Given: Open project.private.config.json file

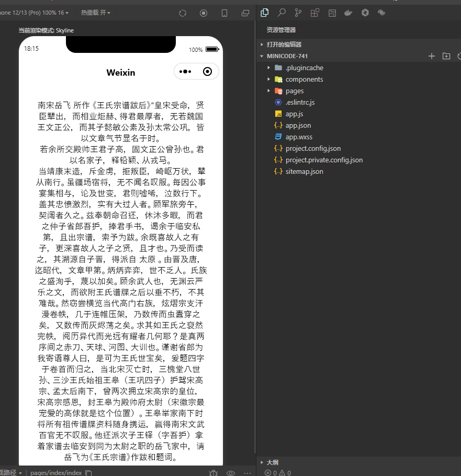Looking at the screenshot, I should [x=358, y=160].
